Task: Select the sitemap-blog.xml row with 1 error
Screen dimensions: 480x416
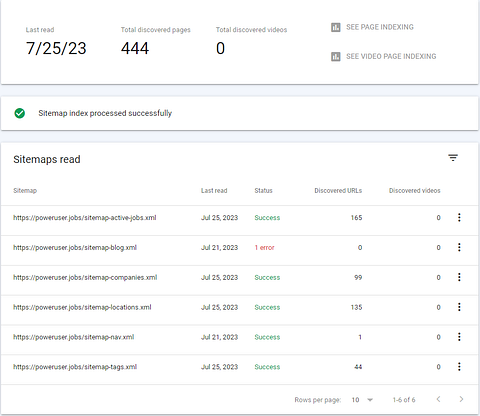Action: pos(239,247)
